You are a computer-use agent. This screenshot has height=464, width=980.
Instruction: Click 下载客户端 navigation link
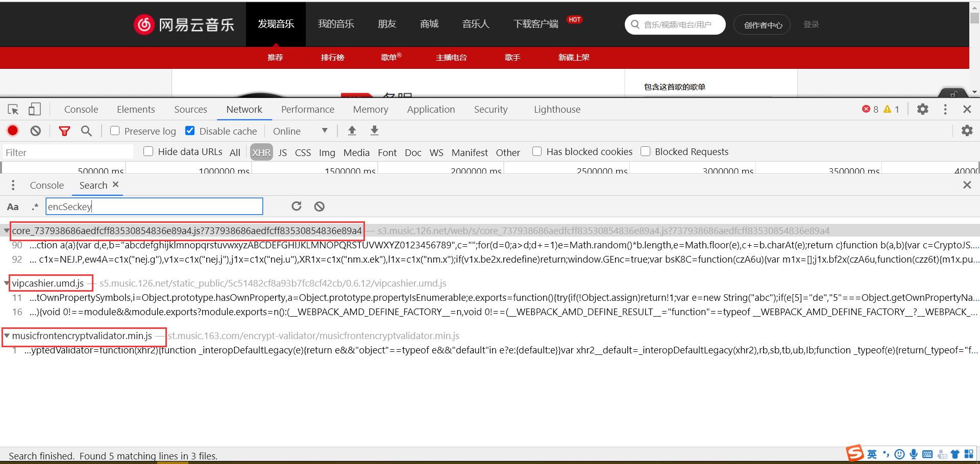point(535,24)
